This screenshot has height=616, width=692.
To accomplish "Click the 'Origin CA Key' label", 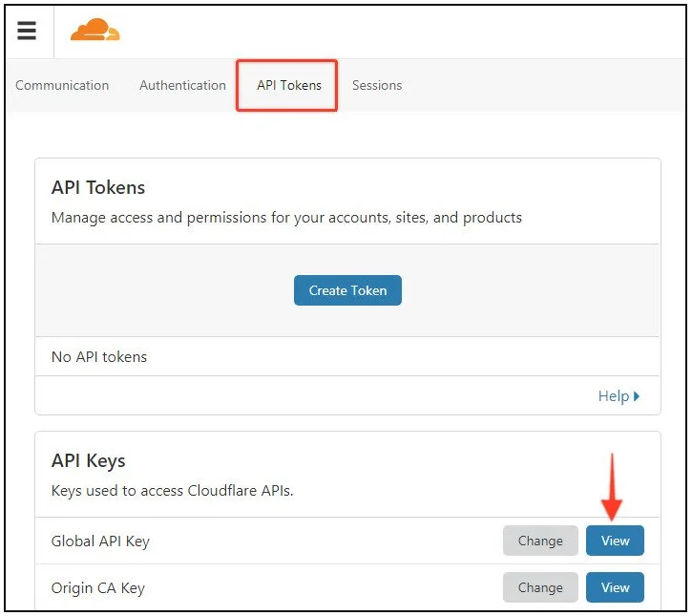I will pyautogui.click(x=98, y=588).
